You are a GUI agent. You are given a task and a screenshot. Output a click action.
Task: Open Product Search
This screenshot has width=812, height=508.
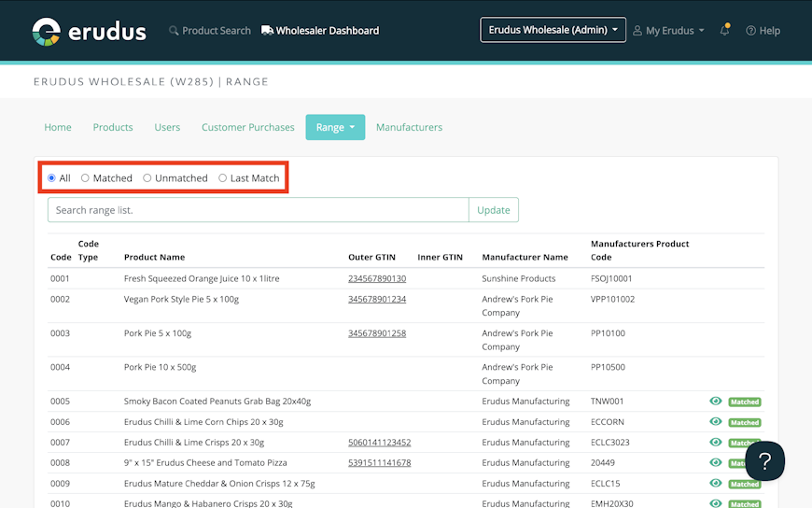click(210, 31)
